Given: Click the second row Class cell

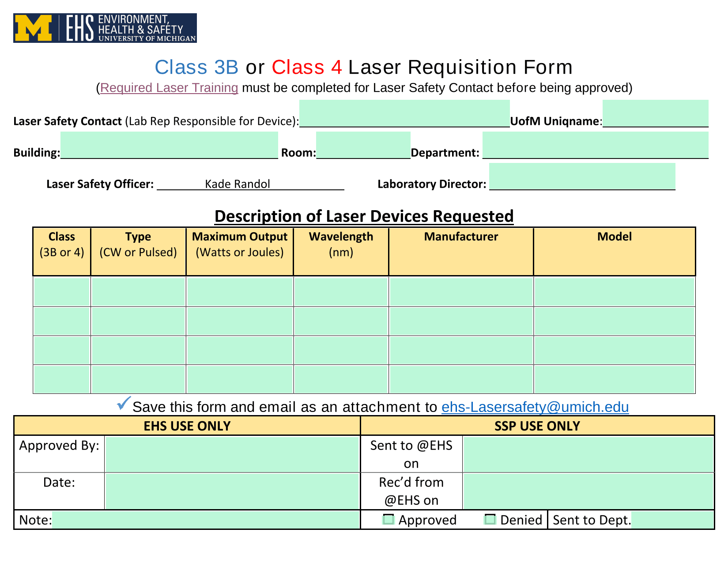Looking at the screenshot, I should pyautogui.click(x=62, y=321).
